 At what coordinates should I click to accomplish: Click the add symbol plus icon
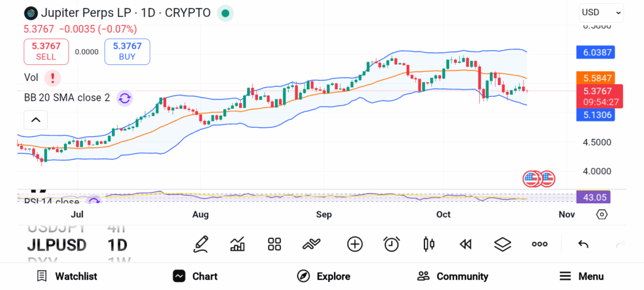[x=355, y=244]
